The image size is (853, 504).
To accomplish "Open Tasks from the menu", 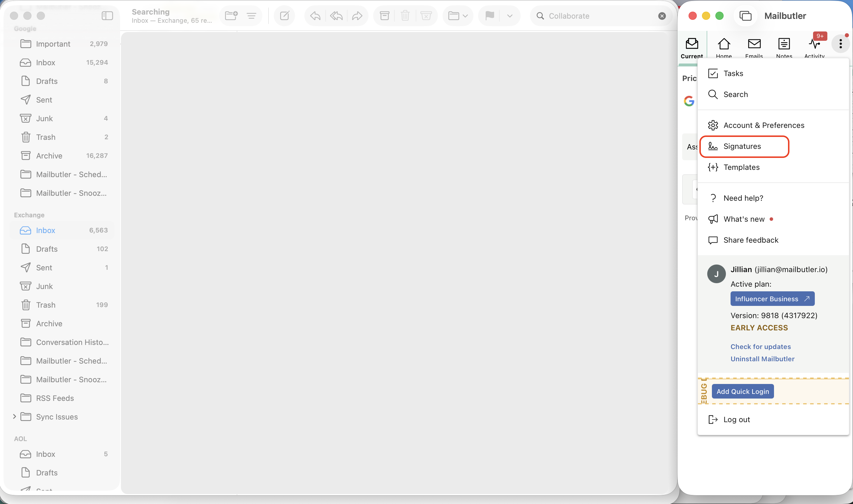I will (773, 73).
